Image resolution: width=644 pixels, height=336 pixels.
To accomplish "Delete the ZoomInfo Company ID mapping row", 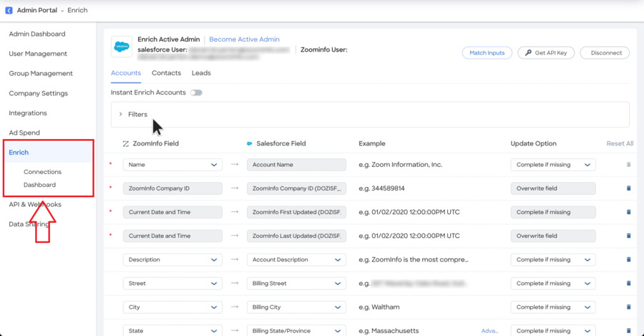I will coord(628,188).
